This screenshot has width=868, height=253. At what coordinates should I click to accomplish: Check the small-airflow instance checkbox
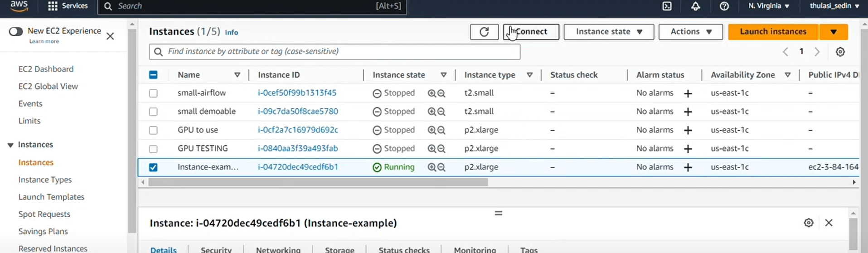153,93
